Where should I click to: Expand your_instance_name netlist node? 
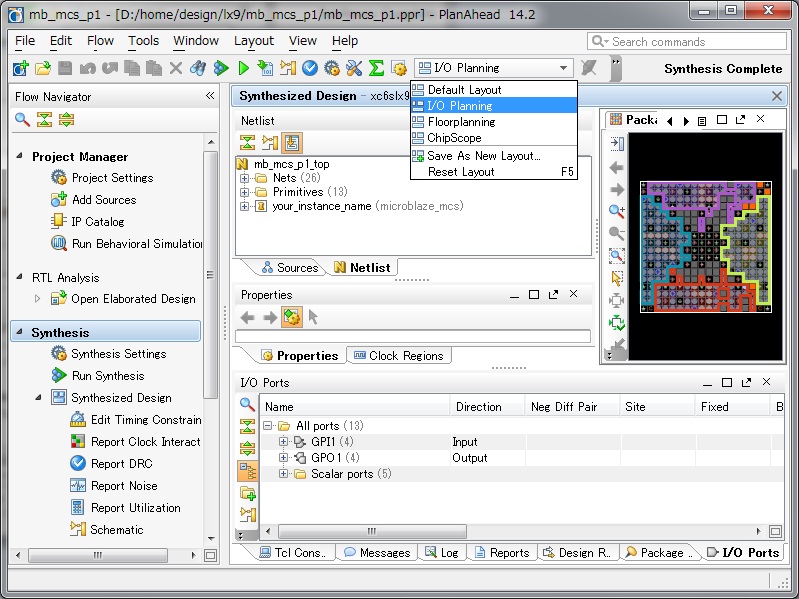[245, 207]
